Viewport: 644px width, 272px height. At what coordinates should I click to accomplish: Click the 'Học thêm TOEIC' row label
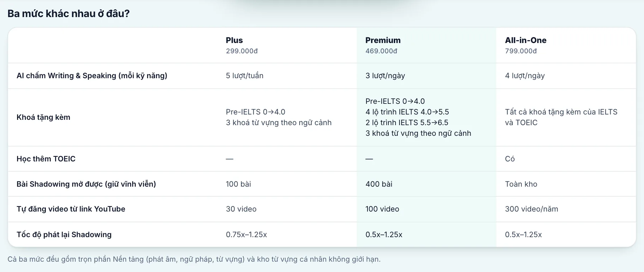point(46,159)
